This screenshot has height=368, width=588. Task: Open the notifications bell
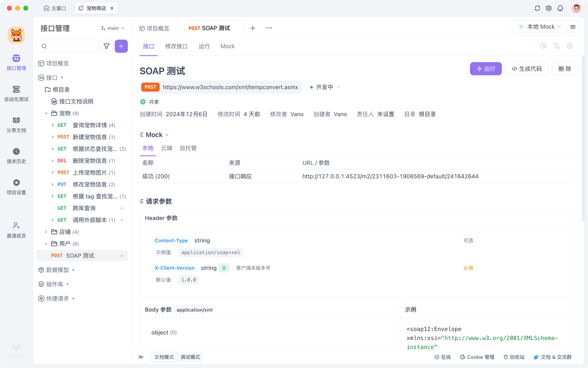(x=560, y=8)
